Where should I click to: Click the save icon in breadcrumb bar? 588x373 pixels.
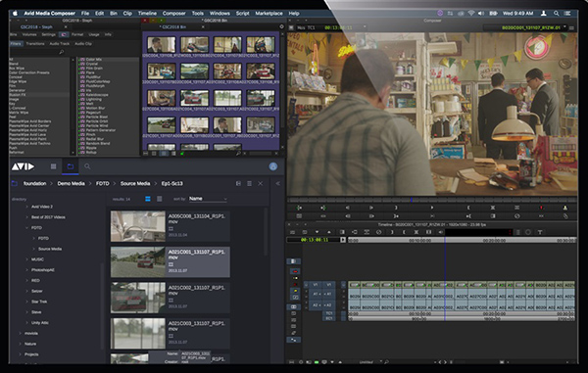(238, 183)
